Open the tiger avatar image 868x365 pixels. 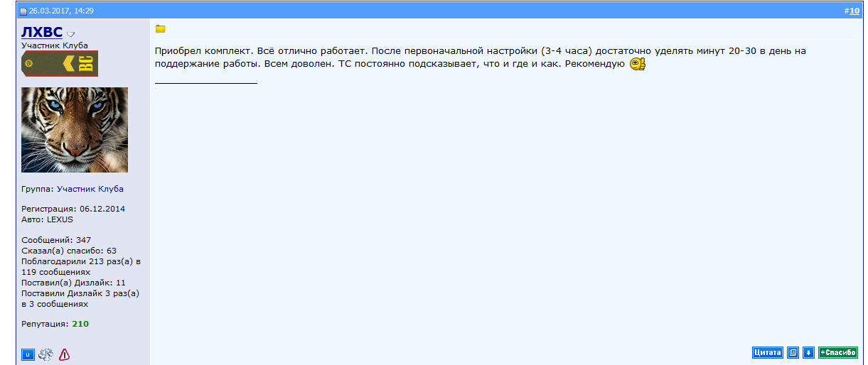pos(75,130)
